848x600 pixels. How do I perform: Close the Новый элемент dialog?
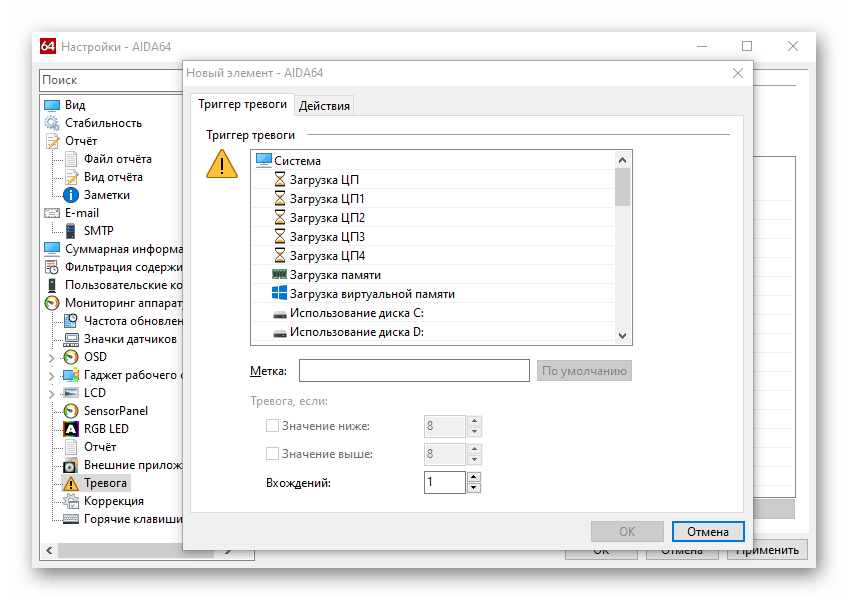(738, 73)
